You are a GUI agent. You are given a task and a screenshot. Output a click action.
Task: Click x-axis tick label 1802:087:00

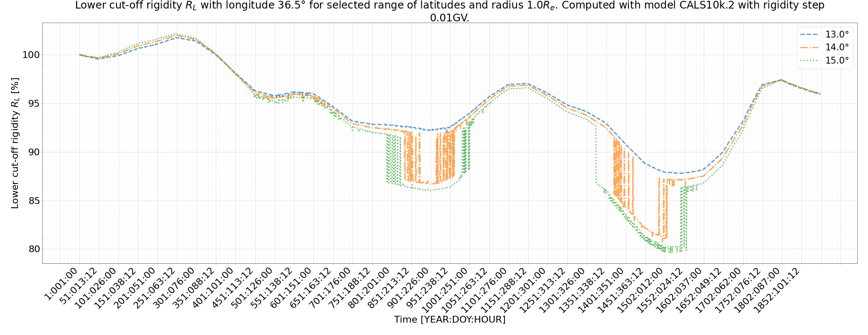(x=758, y=291)
